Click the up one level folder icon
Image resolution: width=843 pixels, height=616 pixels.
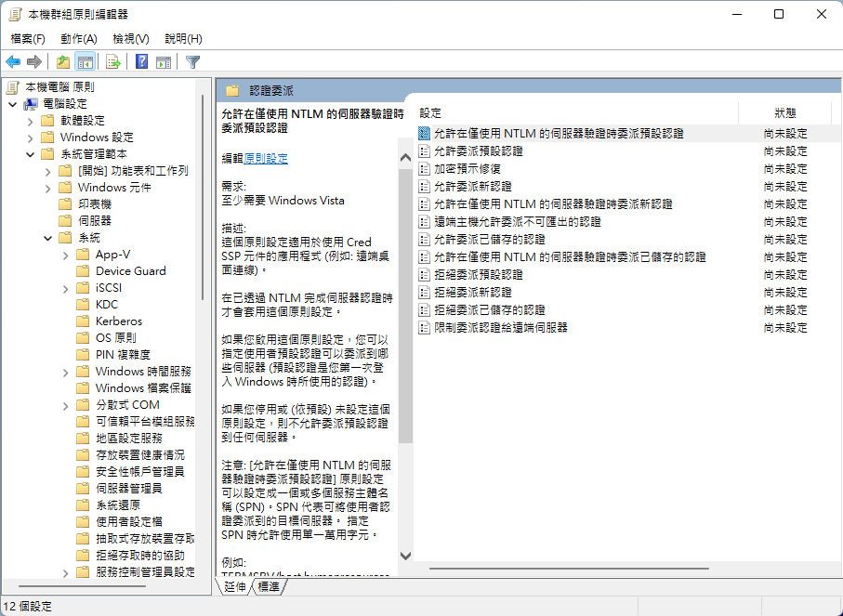pos(62,62)
